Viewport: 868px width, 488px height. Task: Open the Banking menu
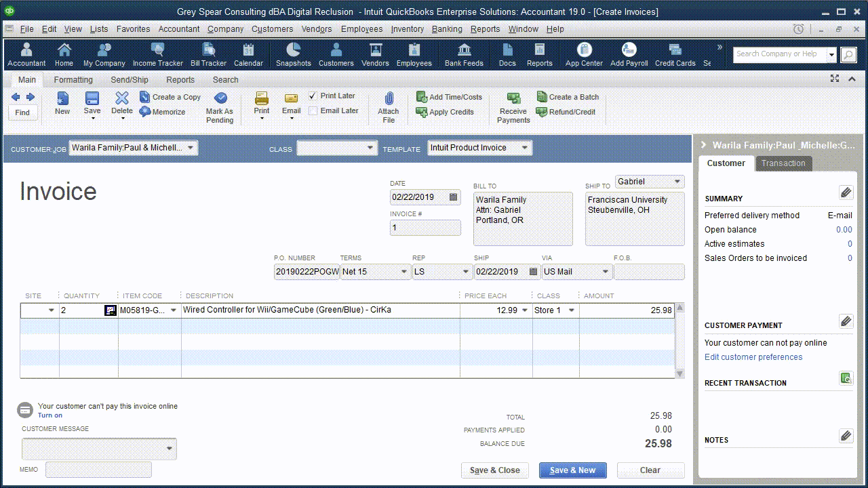(447, 29)
